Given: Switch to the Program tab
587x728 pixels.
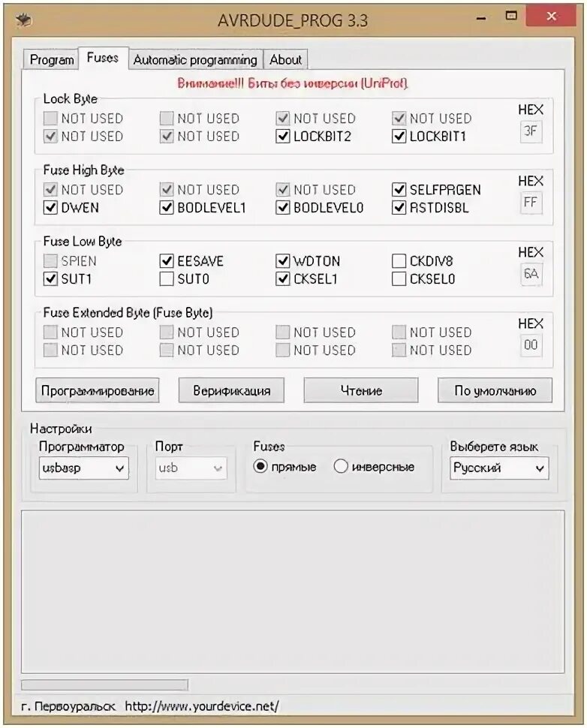Looking at the screenshot, I should tap(51, 59).
